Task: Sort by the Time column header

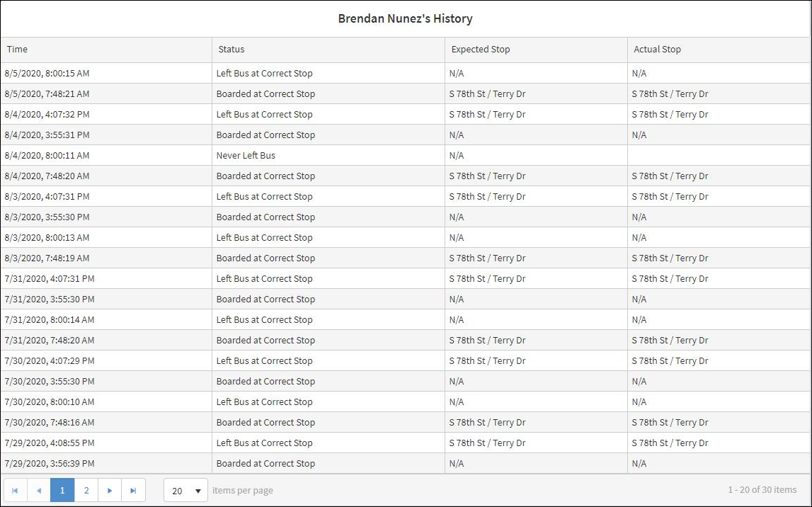Action: point(18,50)
